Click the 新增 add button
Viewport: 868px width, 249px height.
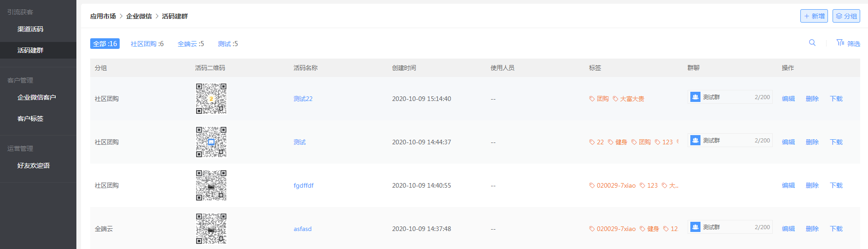click(x=814, y=16)
